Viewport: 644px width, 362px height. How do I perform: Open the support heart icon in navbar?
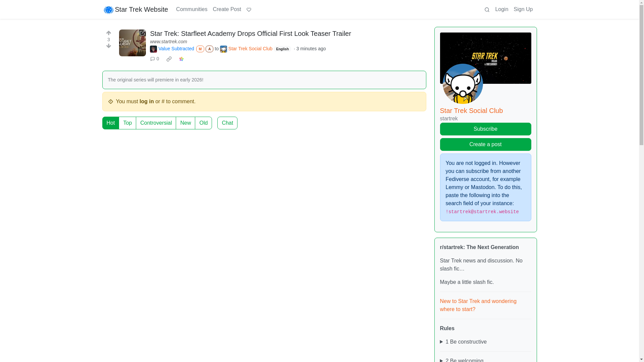click(249, 10)
